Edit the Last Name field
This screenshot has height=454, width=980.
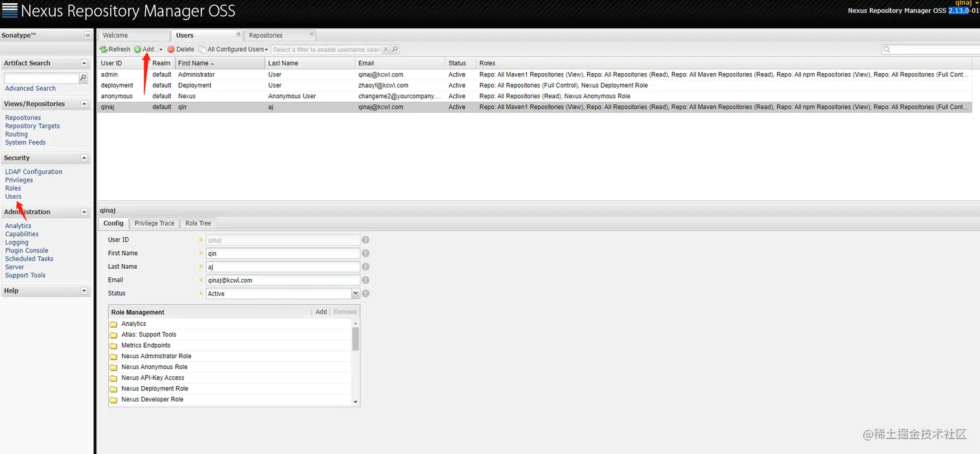click(283, 267)
